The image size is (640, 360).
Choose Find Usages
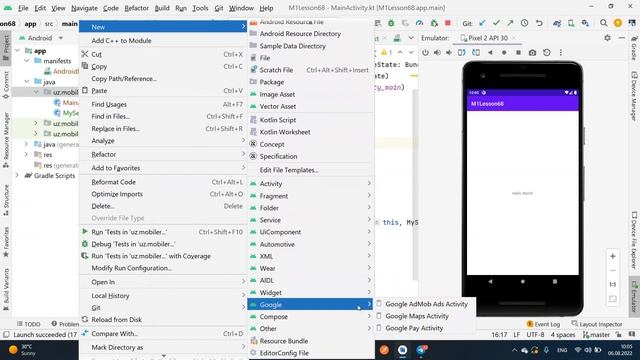click(163, 104)
